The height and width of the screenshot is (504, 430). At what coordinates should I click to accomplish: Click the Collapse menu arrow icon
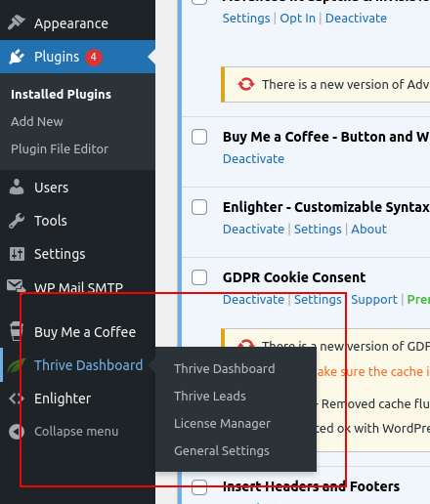click(17, 432)
